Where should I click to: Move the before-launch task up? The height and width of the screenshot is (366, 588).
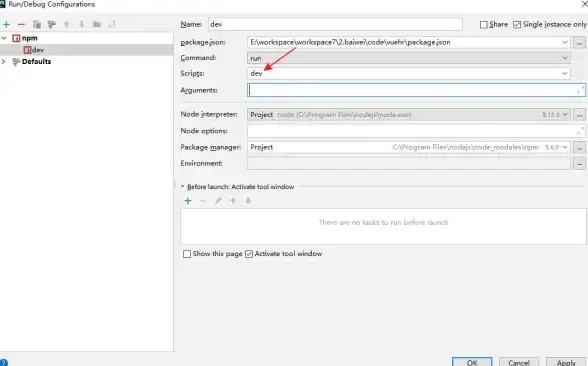click(233, 201)
